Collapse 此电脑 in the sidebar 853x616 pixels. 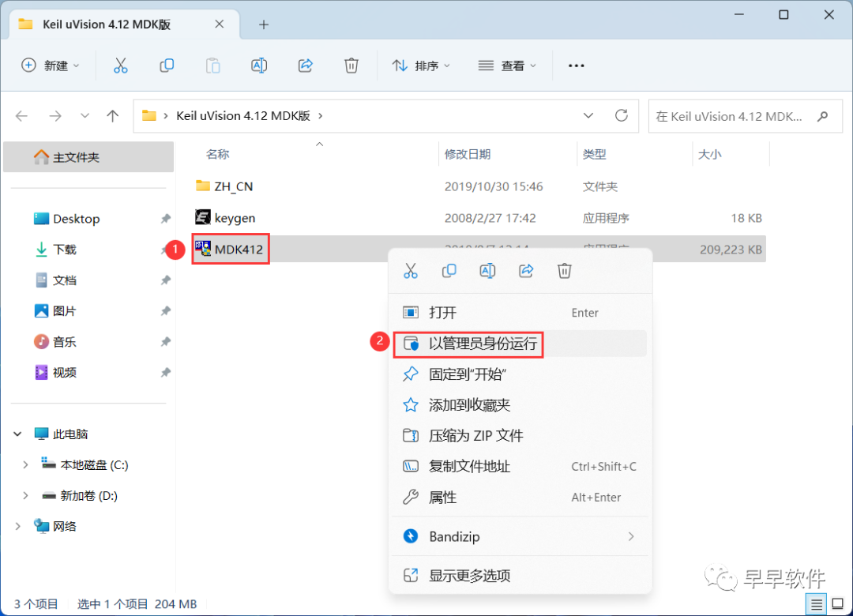(17, 434)
